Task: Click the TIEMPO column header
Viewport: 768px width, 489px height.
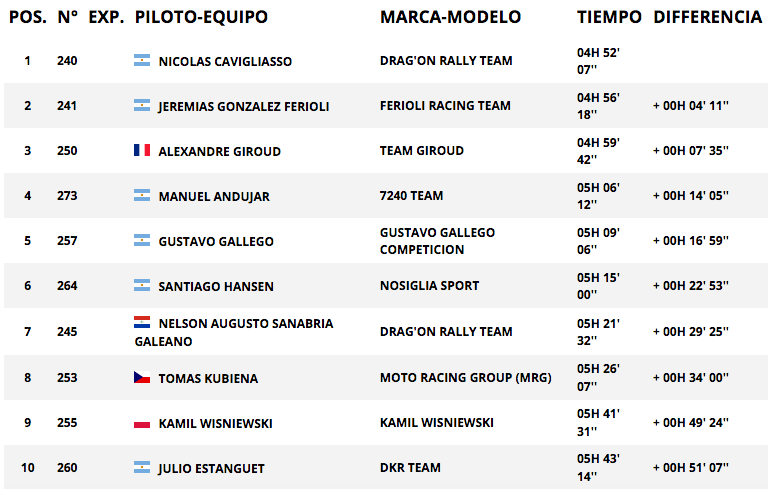Action: click(609, 17)
